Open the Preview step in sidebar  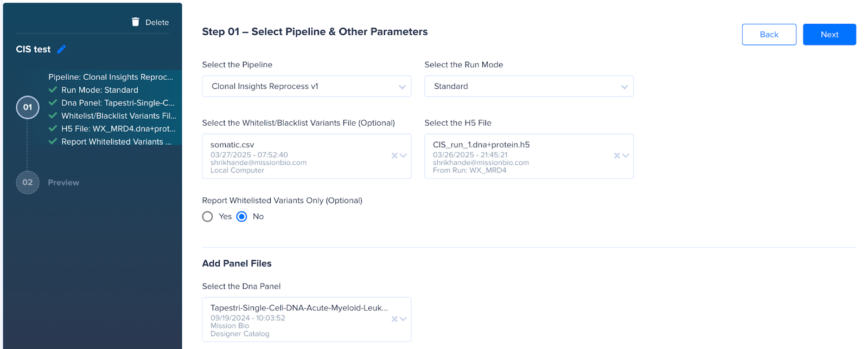point(63,183)
